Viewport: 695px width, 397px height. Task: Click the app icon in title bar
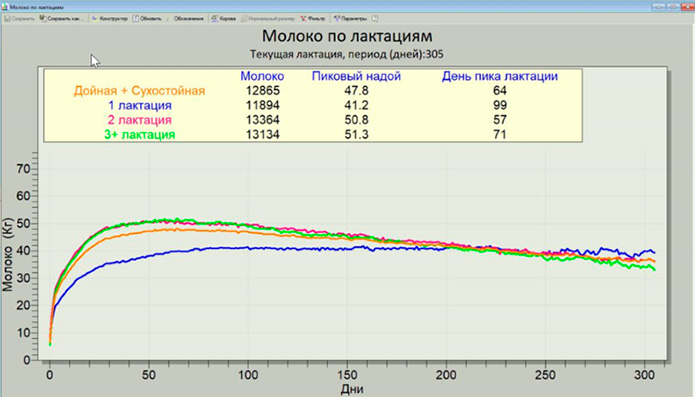click(x=4, y=7)
